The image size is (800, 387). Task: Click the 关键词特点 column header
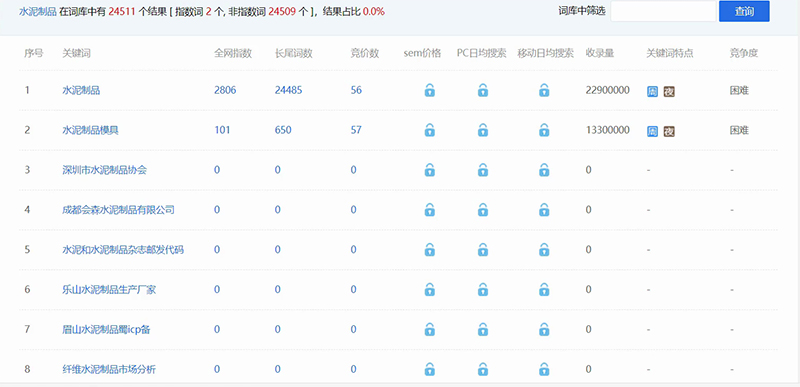(670, 54)
